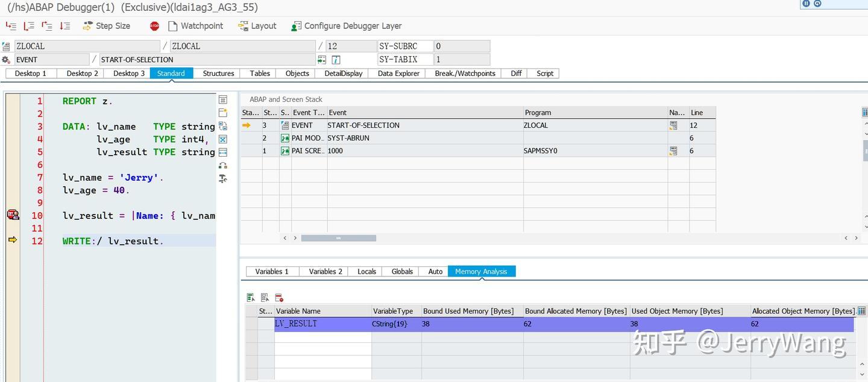Open the Layout toolbar button
868x382 pixels.
click(x=257, y=26)
